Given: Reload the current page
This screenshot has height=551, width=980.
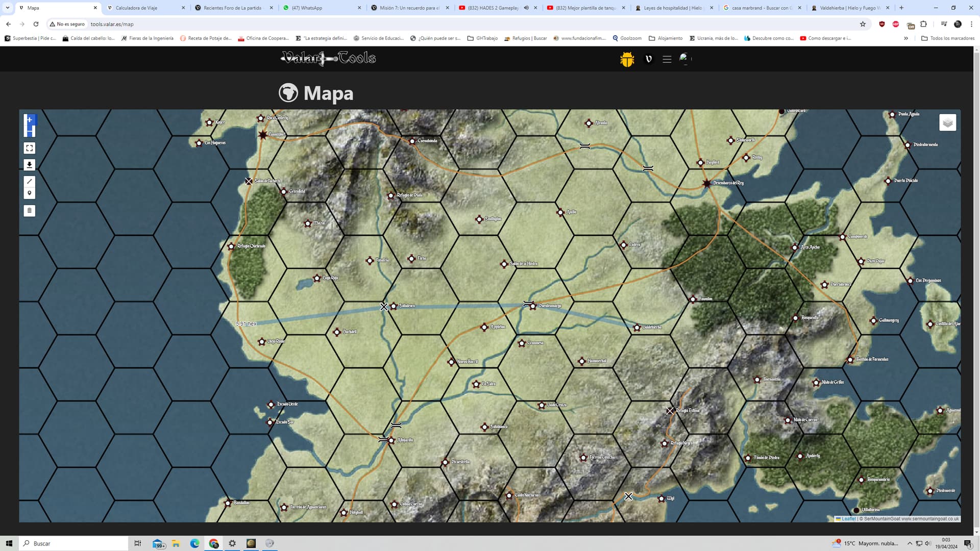Looking at the screenshot, I should (x=36, y=24).
